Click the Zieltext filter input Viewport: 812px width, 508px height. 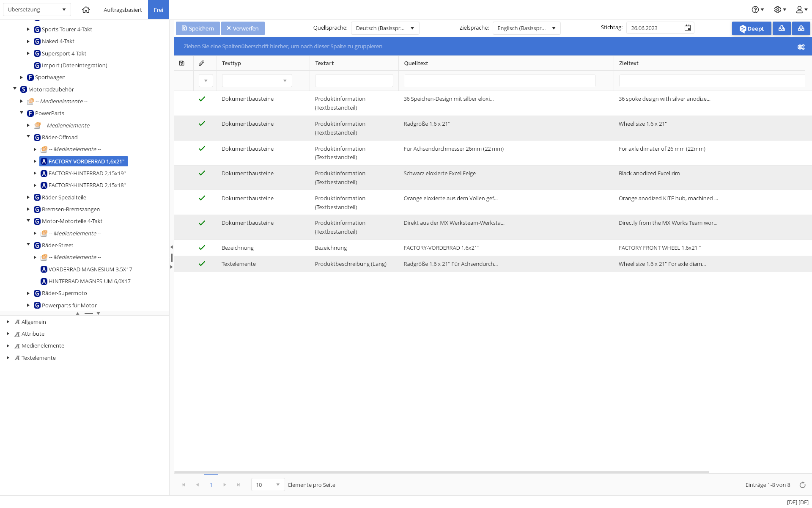pos(712,80)
